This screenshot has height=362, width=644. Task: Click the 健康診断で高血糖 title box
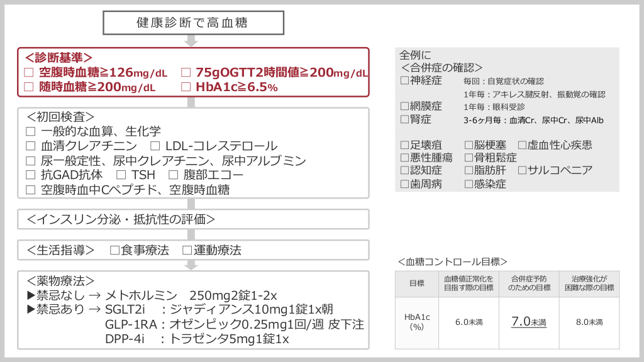pos(191,23)
